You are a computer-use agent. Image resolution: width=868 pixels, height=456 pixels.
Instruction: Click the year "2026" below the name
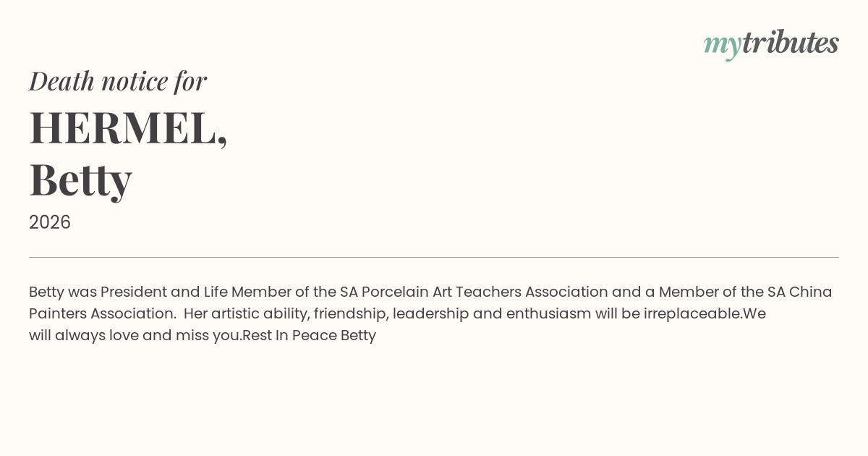pos(50,222)
